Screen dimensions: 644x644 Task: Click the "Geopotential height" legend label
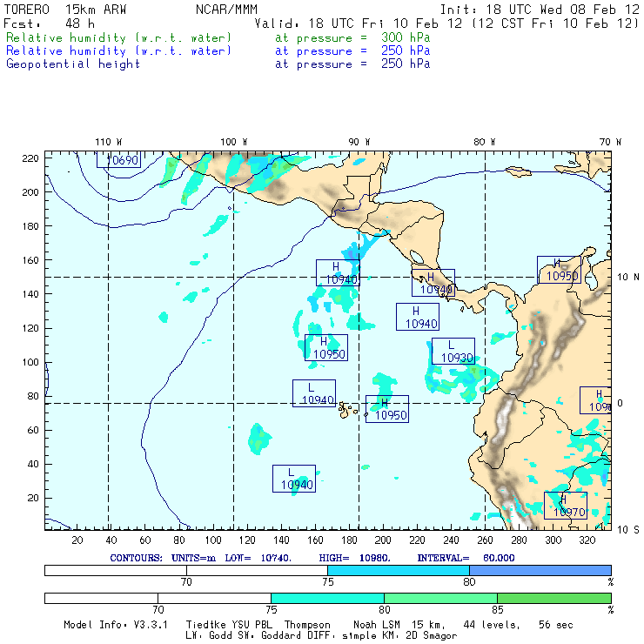(73, 64)
